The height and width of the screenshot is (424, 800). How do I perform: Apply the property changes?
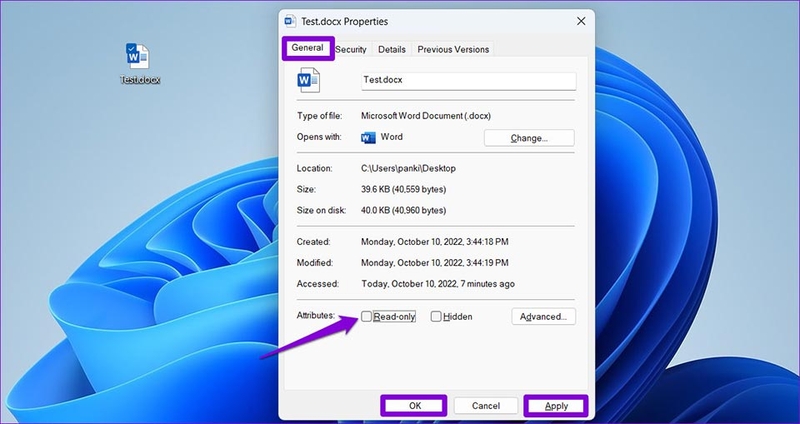556,406
